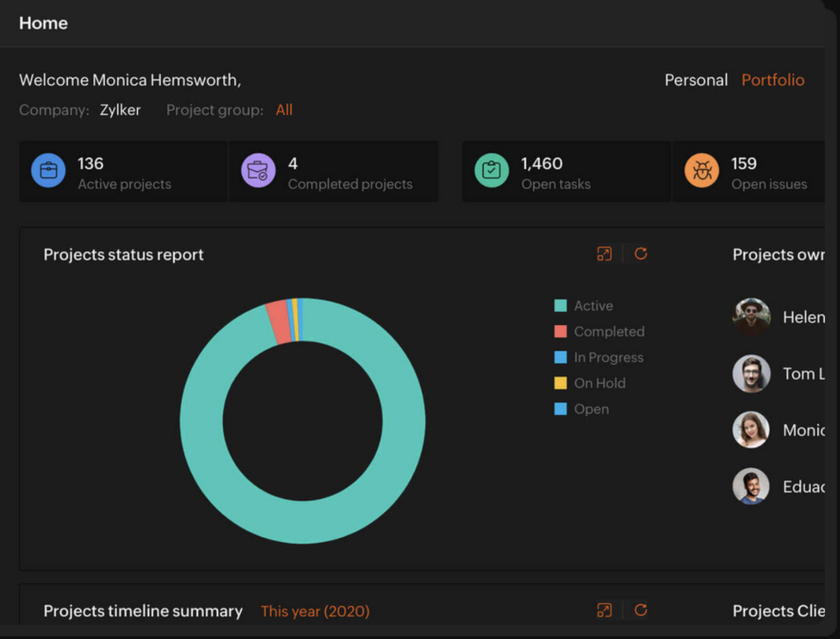Toggle the Open legend entry
The image size is (840, 639).
click(x=581, y=409)
